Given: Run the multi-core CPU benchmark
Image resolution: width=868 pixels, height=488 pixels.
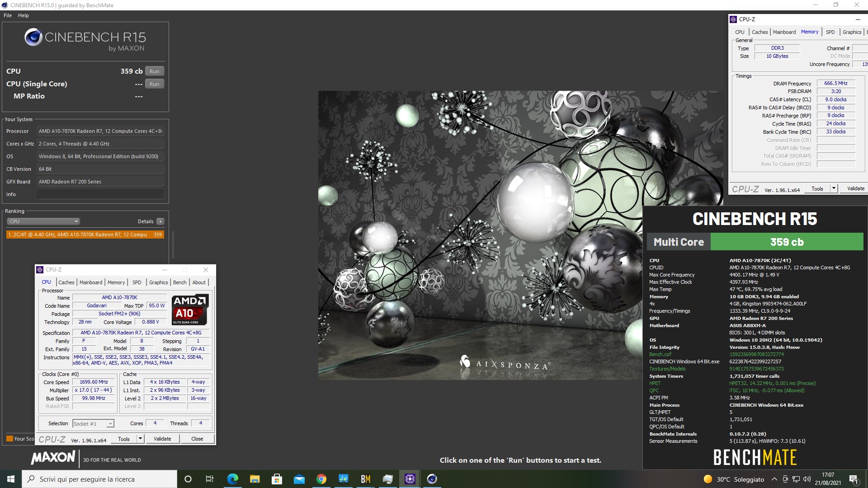Looking at the screenshot, I should (154, 71).
